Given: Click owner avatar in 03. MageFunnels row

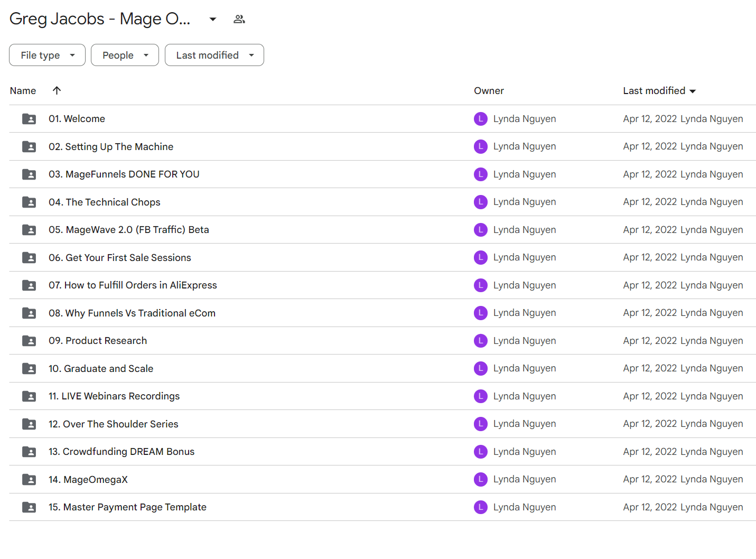Looking at the screenshot, I should point(481,174).
